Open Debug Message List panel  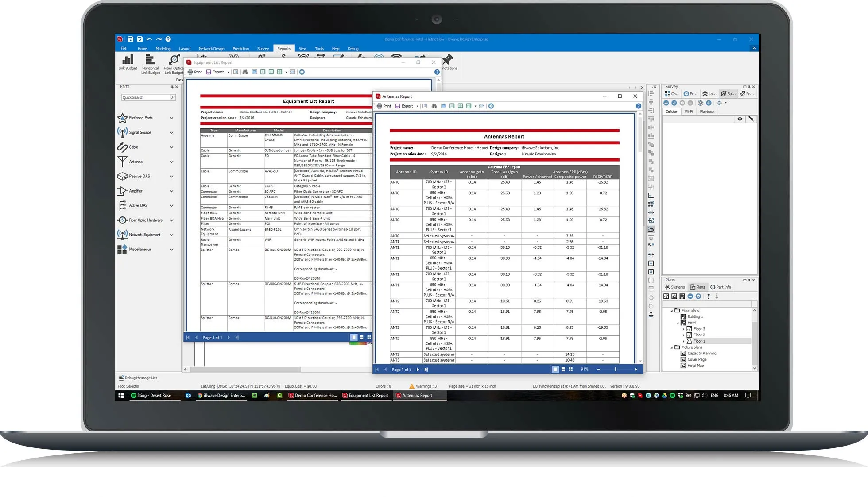[138, 378]
